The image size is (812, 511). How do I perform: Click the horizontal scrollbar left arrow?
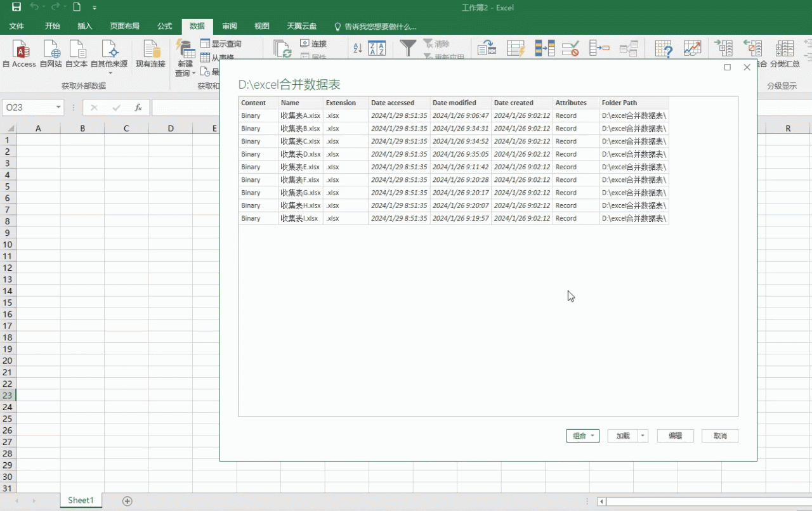coord(601,501)
